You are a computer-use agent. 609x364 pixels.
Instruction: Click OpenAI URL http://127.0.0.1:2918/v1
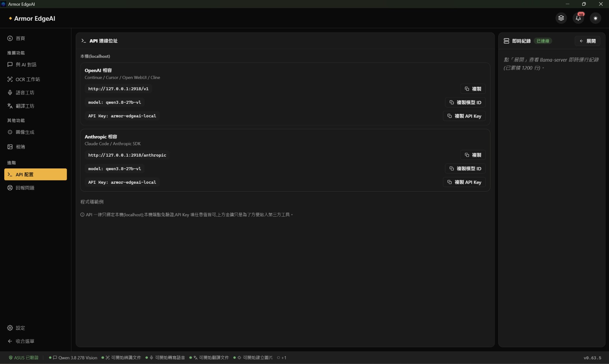(118, 89)
